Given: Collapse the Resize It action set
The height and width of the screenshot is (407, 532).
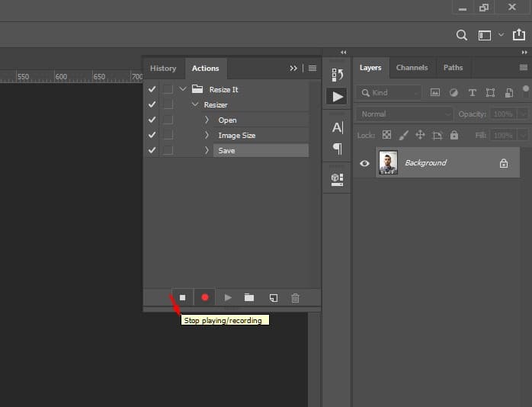Looking at the screenshot, I should (x=183, y=89).
